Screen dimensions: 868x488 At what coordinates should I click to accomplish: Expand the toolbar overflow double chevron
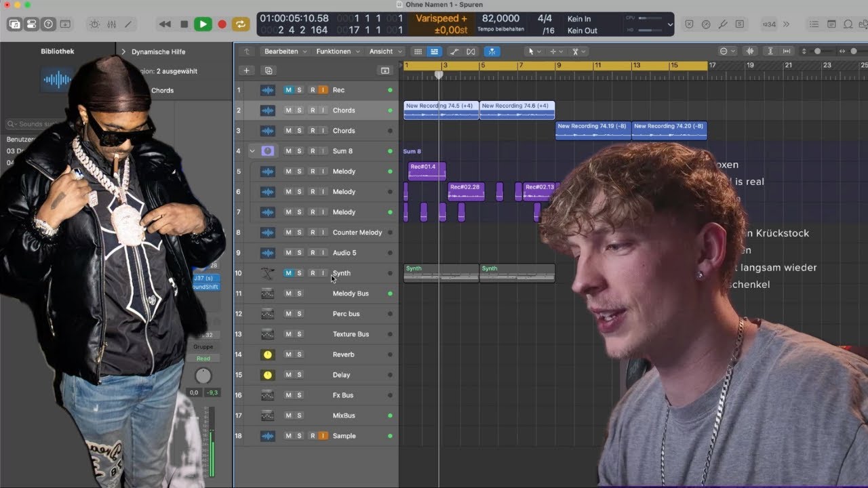[x=786, y=24]
